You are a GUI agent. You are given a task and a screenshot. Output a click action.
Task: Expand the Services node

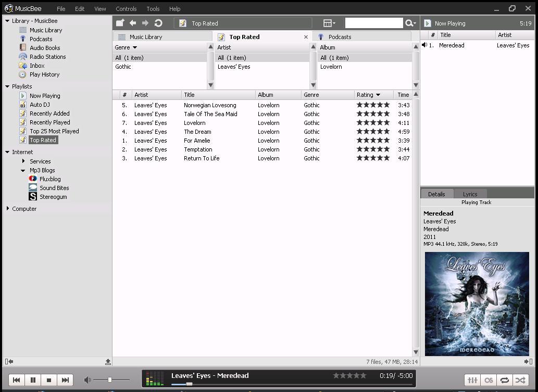point(23,161)
